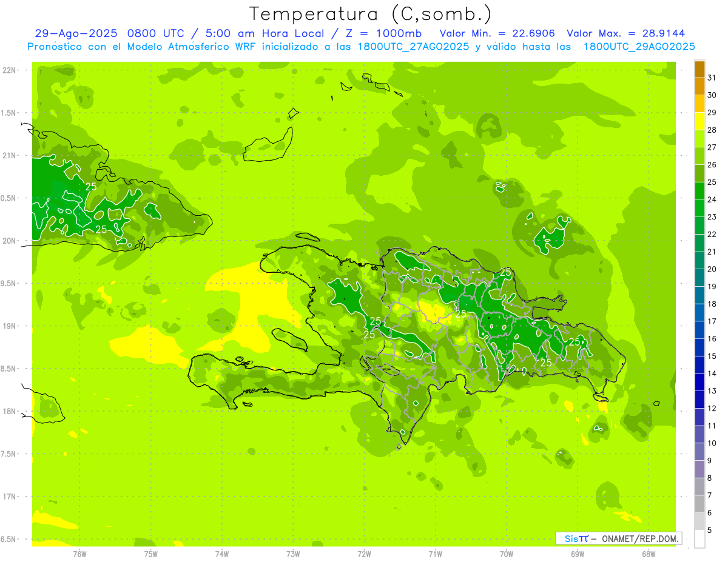Click the '71W' longitude axis label
The image size is (728, 562).
point(435,554)
